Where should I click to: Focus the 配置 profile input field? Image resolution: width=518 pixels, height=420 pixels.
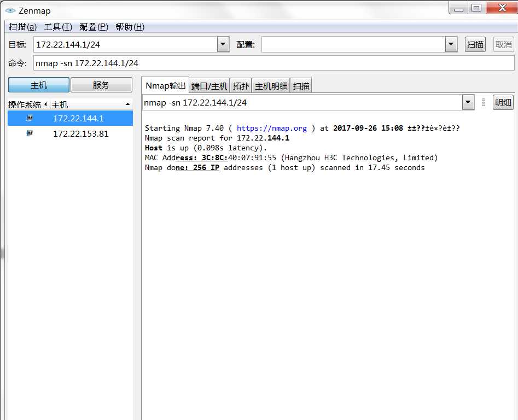click(x=353, y=44)
